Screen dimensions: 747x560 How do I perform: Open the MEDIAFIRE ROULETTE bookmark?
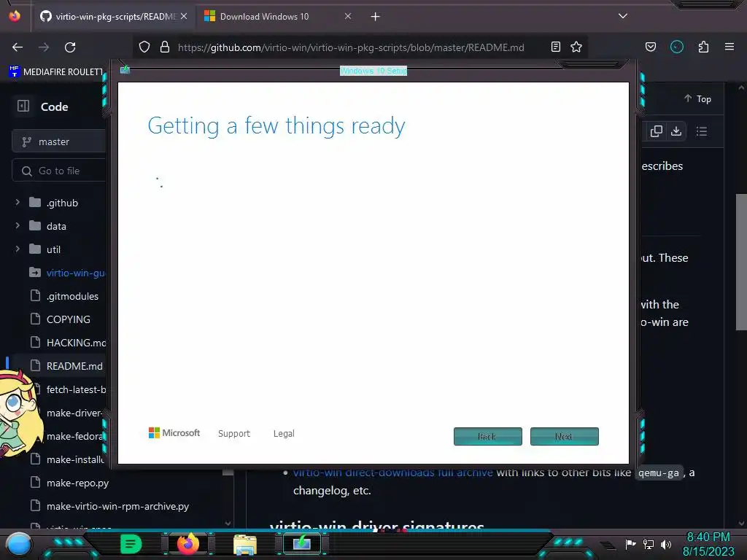(x=56, y=72)
